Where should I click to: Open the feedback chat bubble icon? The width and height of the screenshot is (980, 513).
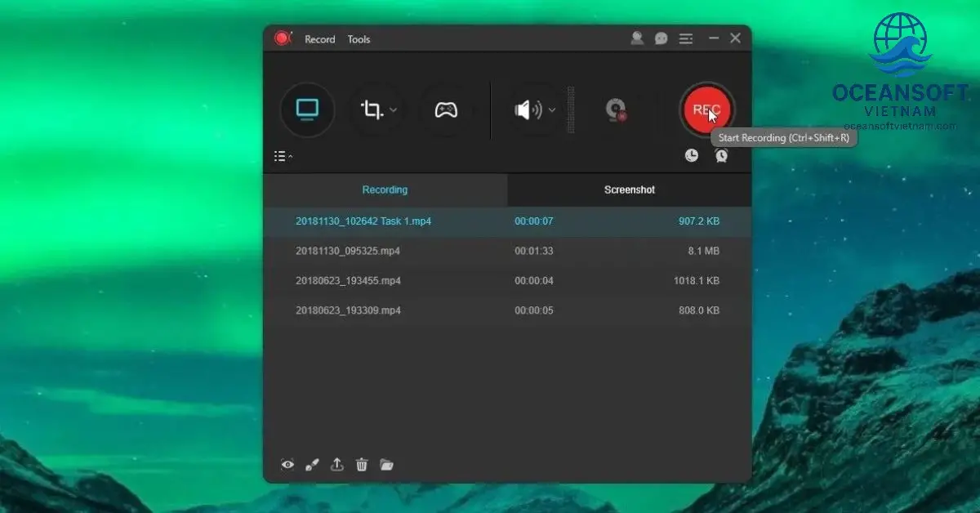pyautogui.click(x=661, y=38)
